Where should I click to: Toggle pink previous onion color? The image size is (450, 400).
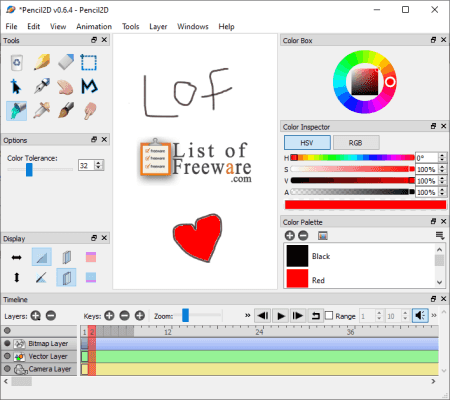(91, 257)
